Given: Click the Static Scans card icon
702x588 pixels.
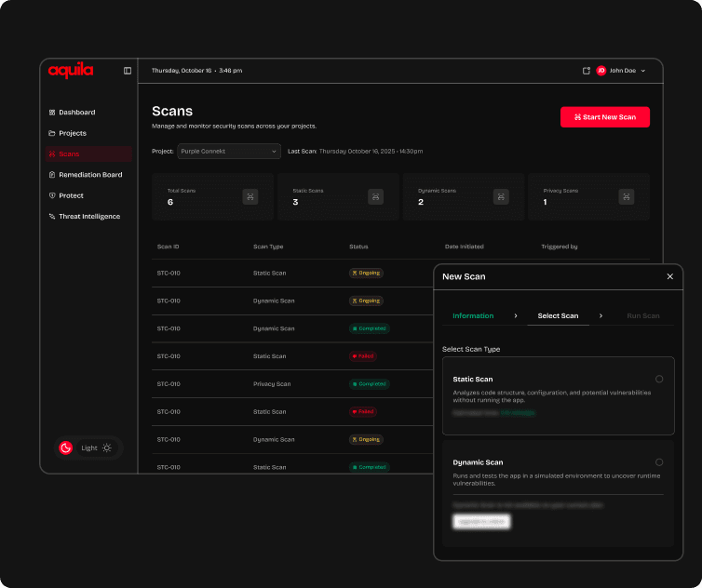Looking at the screenshot, I should click(375, 197).
